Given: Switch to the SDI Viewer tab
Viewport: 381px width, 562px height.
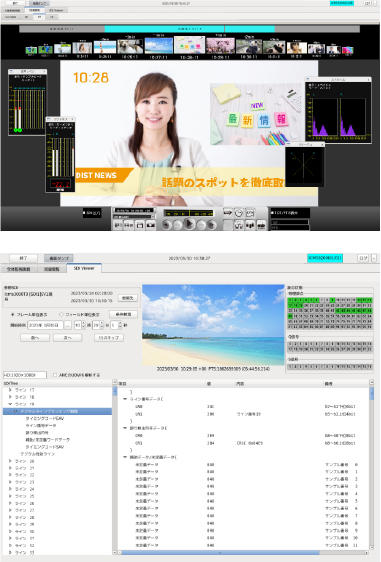Looking at the screenshot, I should (84, 268).
